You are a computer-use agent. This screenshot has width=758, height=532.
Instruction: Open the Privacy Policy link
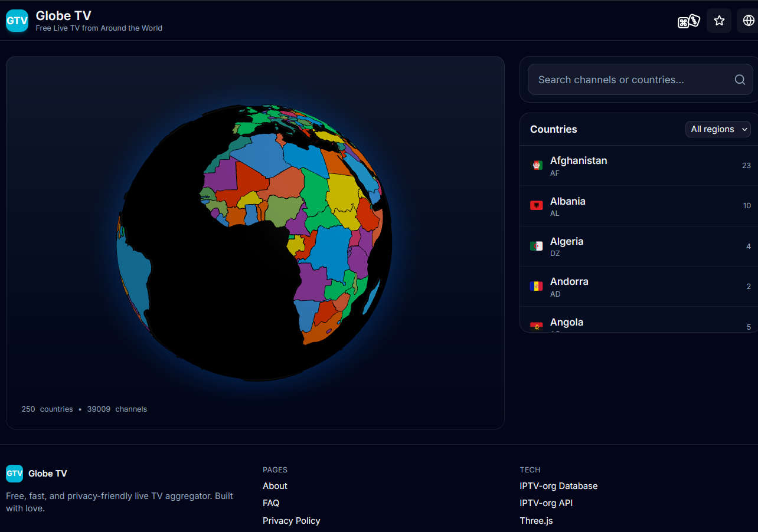292,521
